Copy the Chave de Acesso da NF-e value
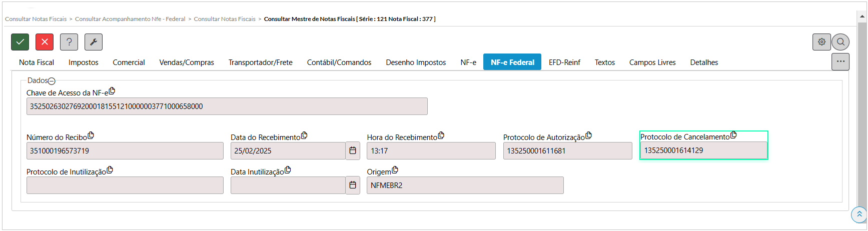 pyautogui.click(x=112, y=91)
